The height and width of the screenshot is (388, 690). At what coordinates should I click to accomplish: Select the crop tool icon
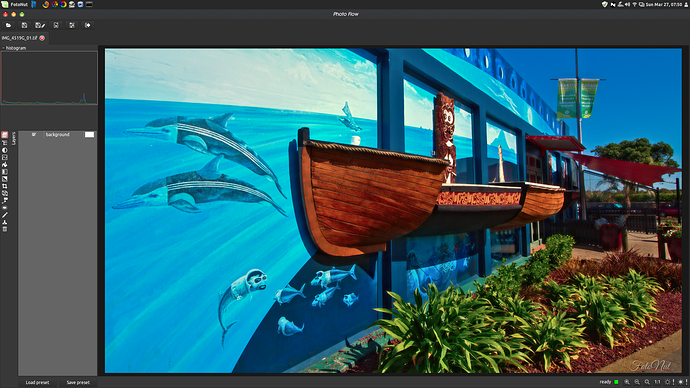click(x=4, y=186)
